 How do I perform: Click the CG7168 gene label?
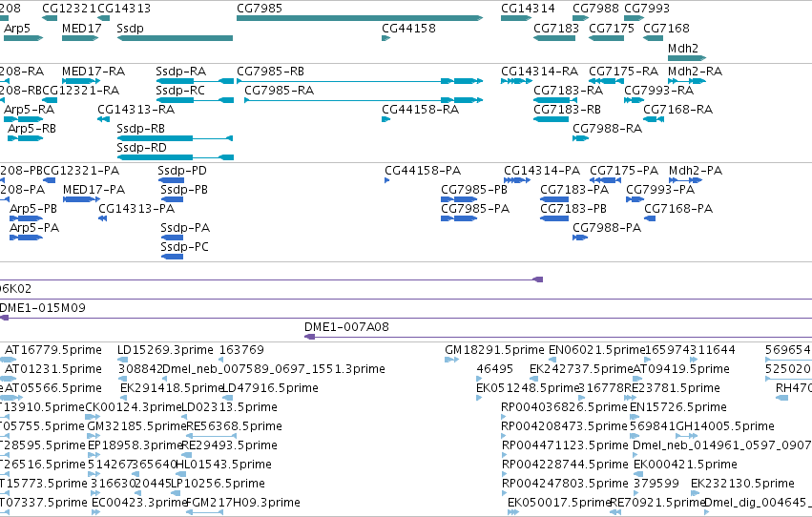click(666, 28)
